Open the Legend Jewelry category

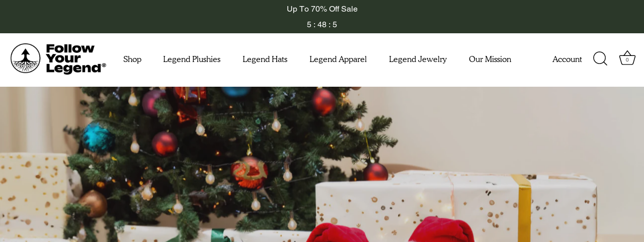pyautogui.click(x=418, y=59)
